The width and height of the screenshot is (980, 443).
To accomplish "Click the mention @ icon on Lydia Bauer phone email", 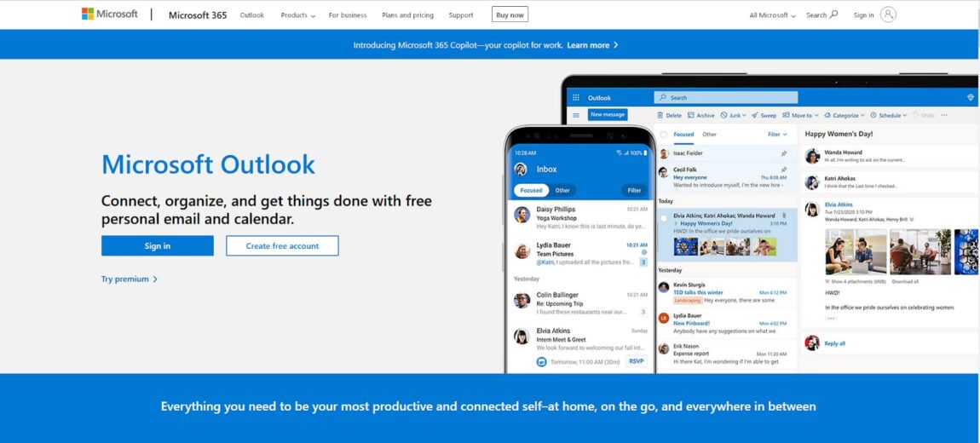I will [643, 252].
